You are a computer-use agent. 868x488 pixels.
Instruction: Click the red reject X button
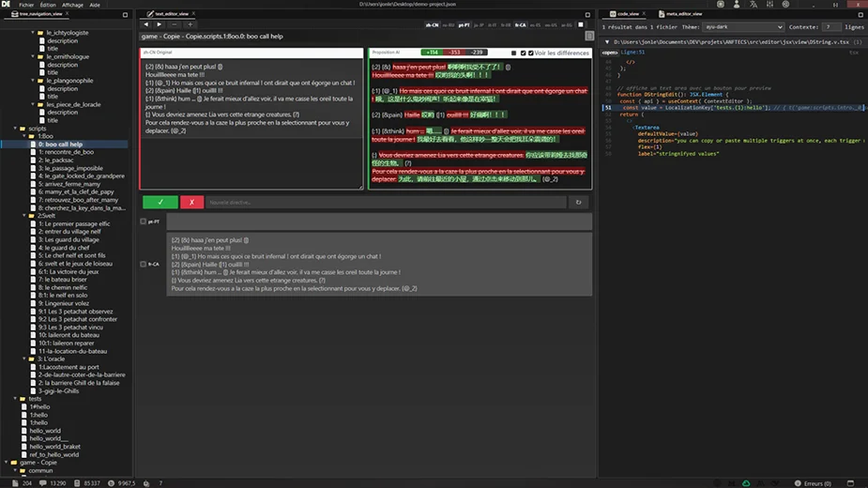point(191,202)
